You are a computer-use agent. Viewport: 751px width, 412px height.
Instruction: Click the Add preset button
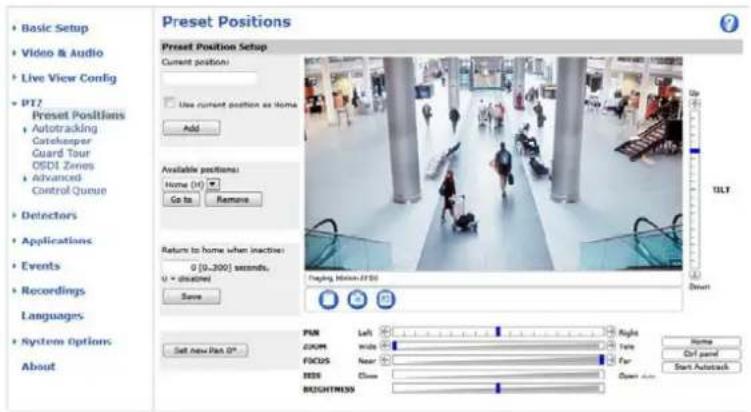coord(192,128)
